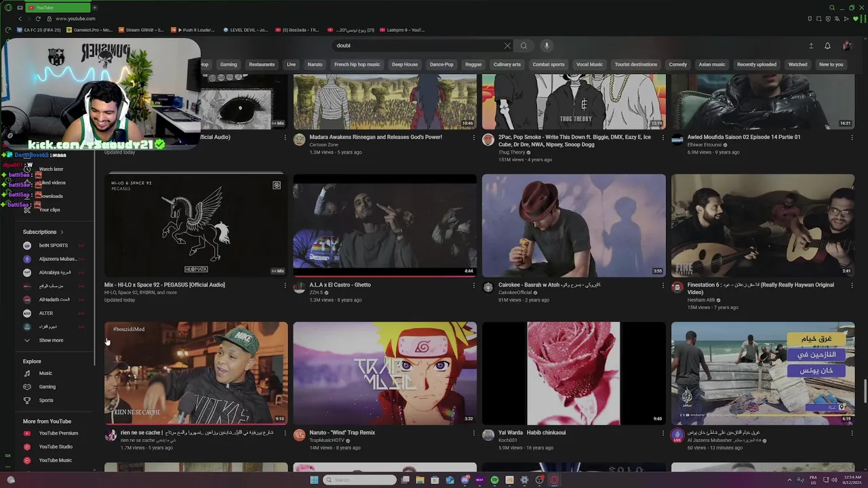Viewport: 868px width, 488px height.
Task: Click the upload/create icon near the bell
Action: pyautogui.click(x=810, y=45)
